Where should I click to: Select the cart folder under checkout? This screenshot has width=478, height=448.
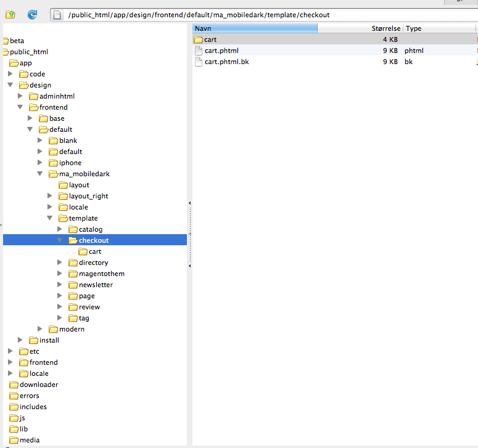coord(89,251)
